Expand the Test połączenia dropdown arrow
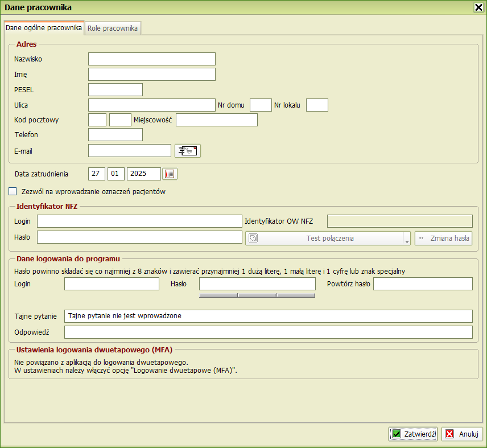 click(407, 239)
